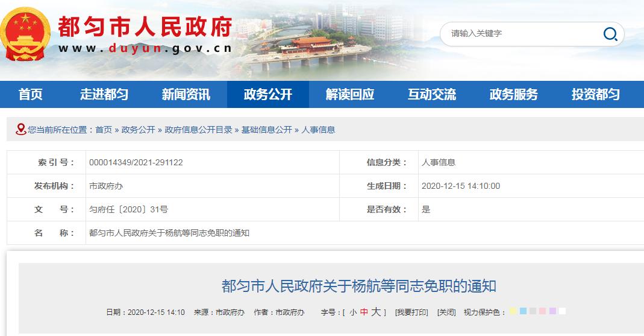Set font size to 大

[x=376, y=312]
